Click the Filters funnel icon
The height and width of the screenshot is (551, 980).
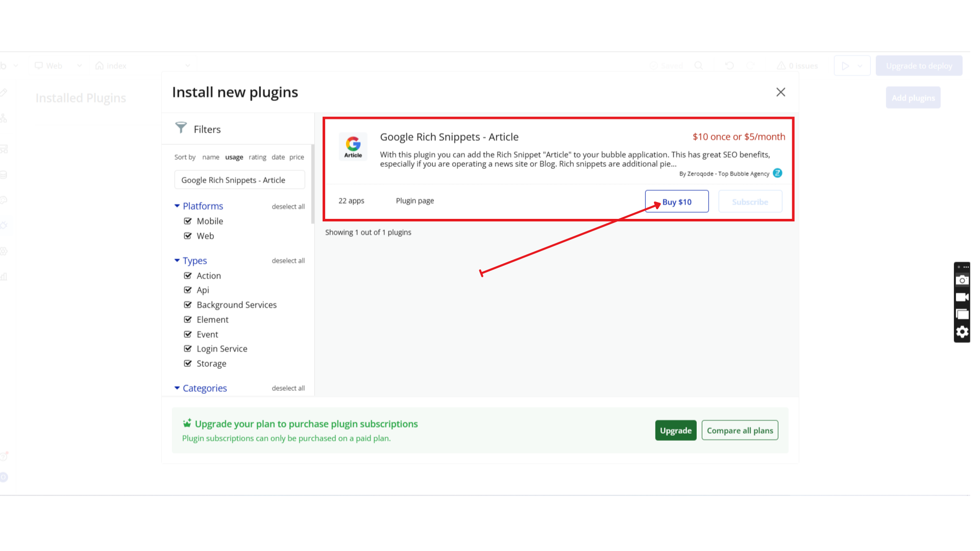[x=181, y=128]
